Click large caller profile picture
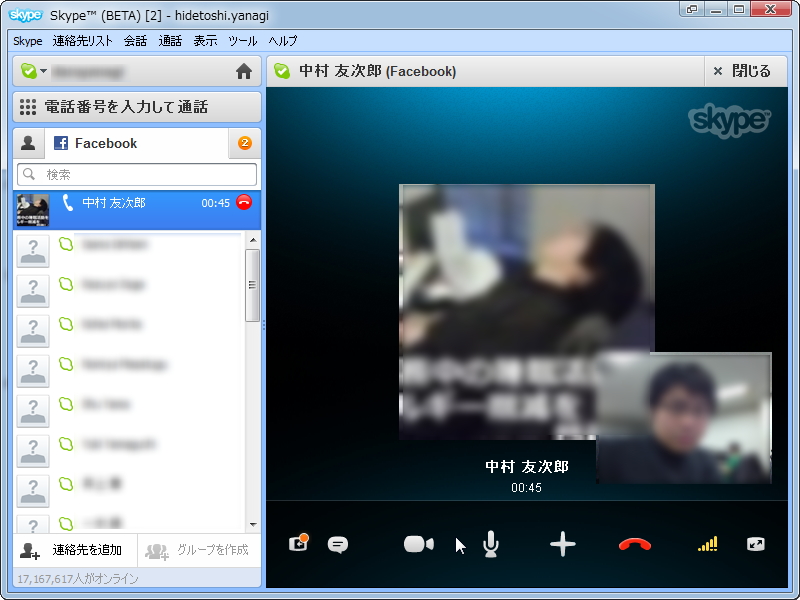The width and height of the screenshot is (800, 600). (x=527, y=312)
